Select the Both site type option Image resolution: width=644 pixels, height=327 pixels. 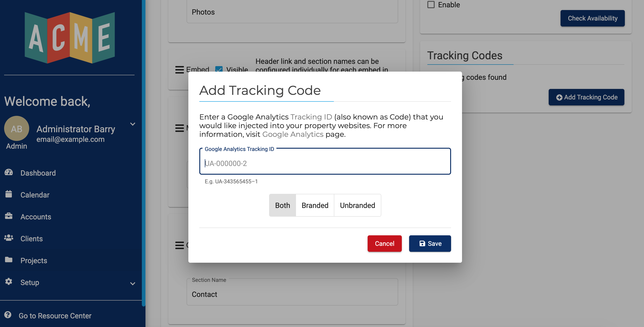[282, 205]
